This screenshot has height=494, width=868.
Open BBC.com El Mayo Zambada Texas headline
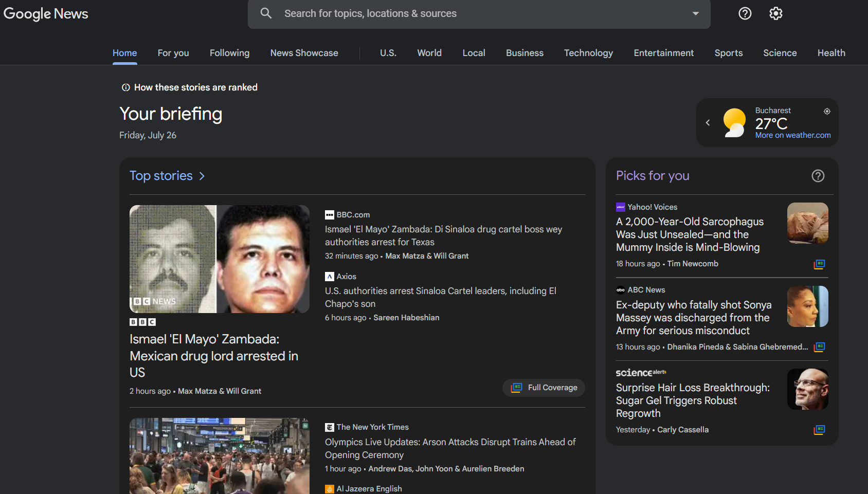coord(443,235)
